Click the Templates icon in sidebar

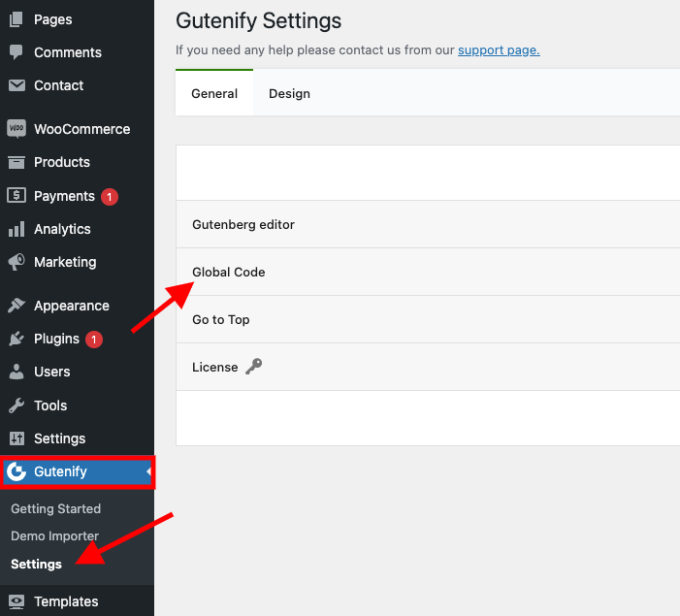pyautogui.click(x=16, y=601)
